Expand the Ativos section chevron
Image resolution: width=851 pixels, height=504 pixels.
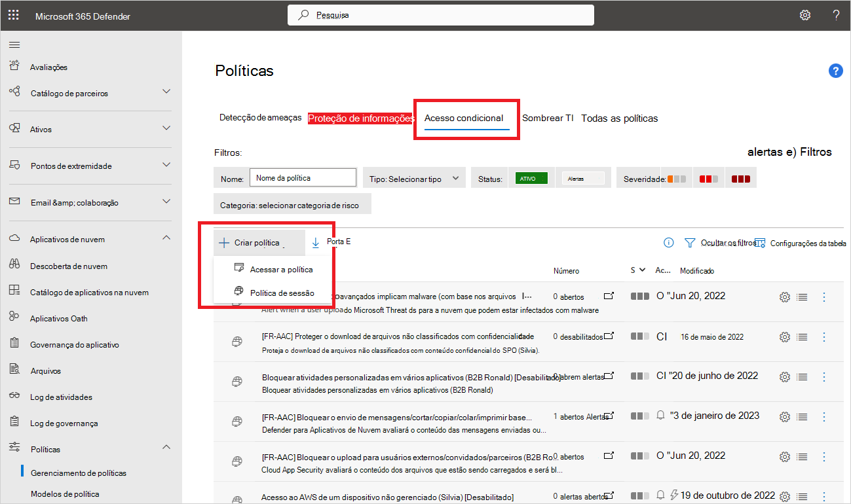[x=166, y=128]
